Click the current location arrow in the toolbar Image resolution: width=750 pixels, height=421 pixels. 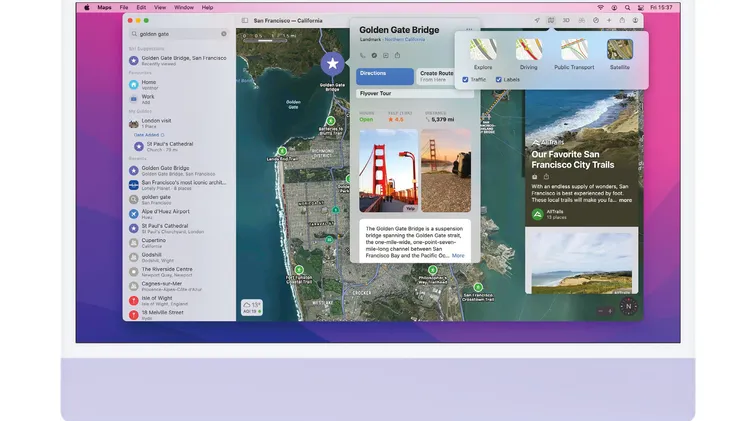coord(537,21)
